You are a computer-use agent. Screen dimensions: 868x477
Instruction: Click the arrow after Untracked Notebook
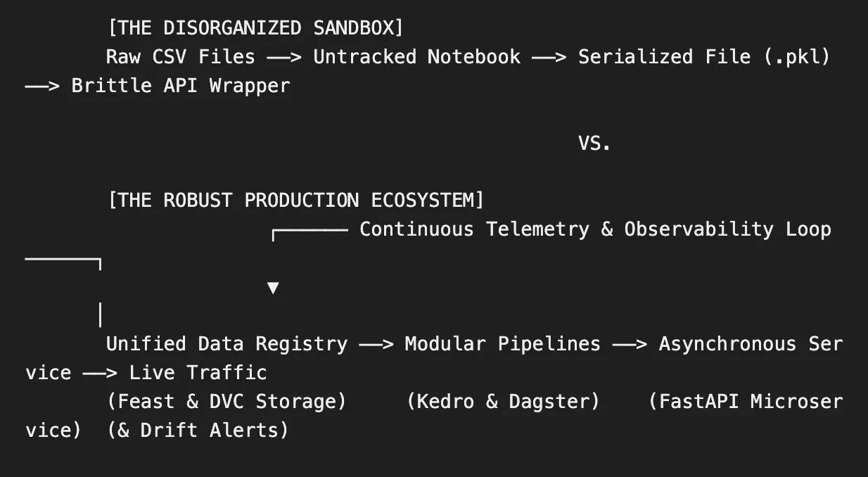(x=549, y=57)
